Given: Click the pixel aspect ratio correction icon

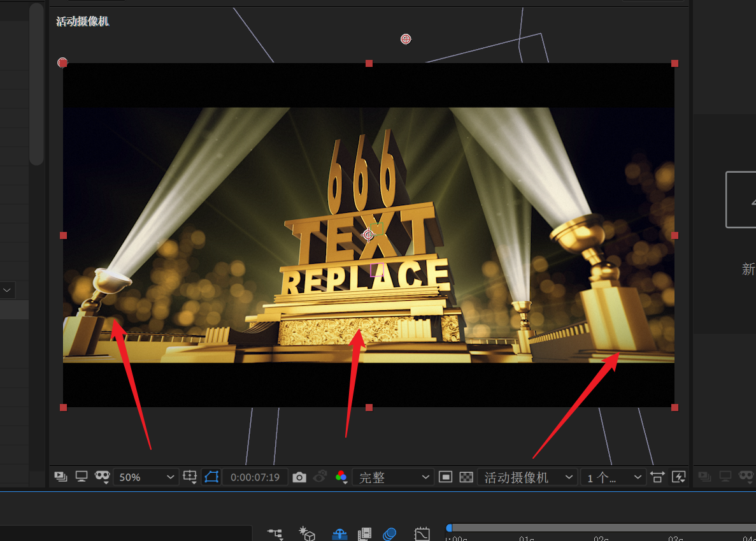Looking at the screenshot, I should 657,477.
